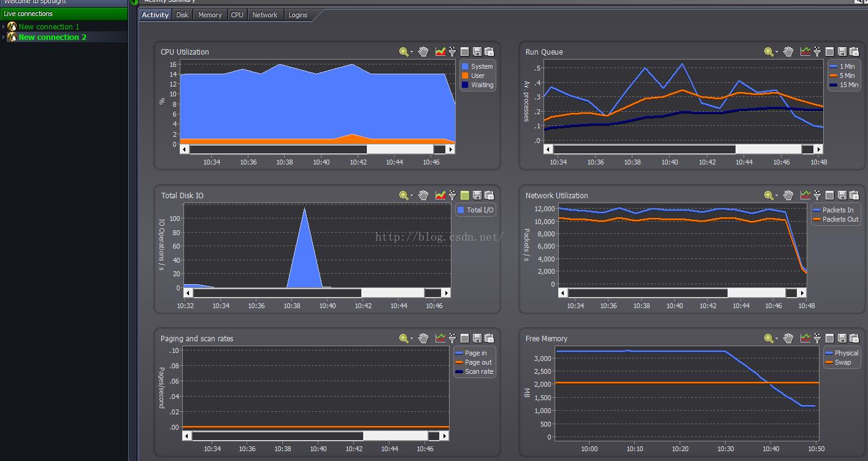Toggle 5 Min series in Run Queue legend
This screenshot has width=868, height=461.
point(842,76)
